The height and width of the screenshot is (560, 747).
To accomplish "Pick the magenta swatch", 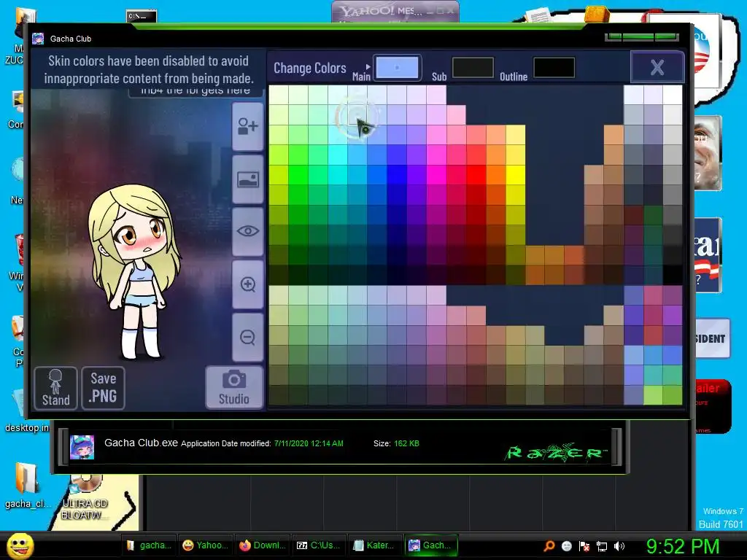I will click(436, 175).
